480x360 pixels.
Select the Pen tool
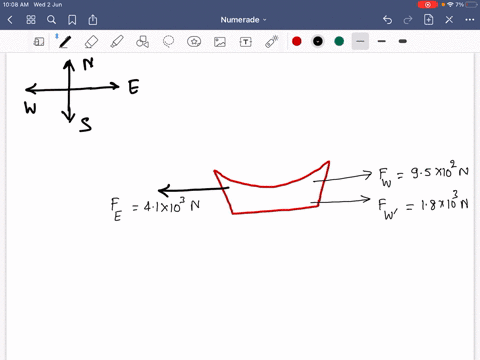click(x=65, y=42)
